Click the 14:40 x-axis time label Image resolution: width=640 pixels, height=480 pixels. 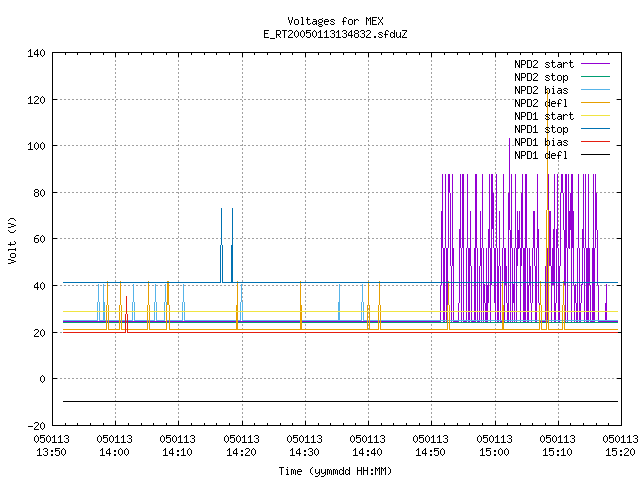click(368, 453)
